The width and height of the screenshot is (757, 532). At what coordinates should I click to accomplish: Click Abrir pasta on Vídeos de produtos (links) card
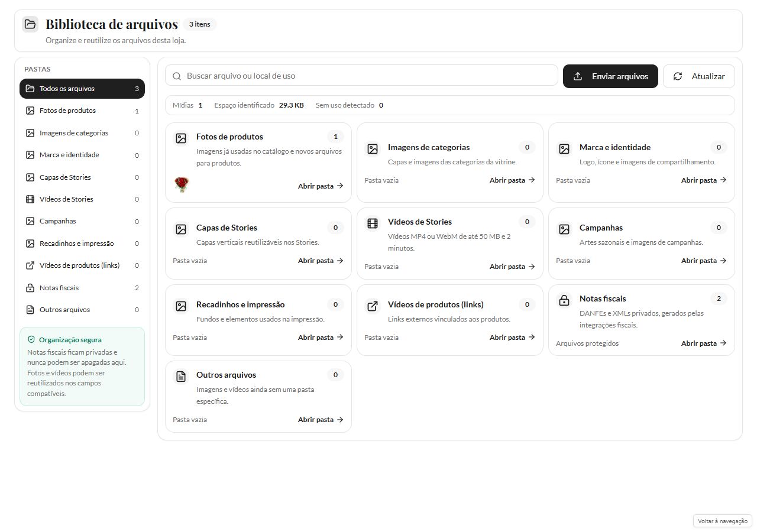point(512,338)
